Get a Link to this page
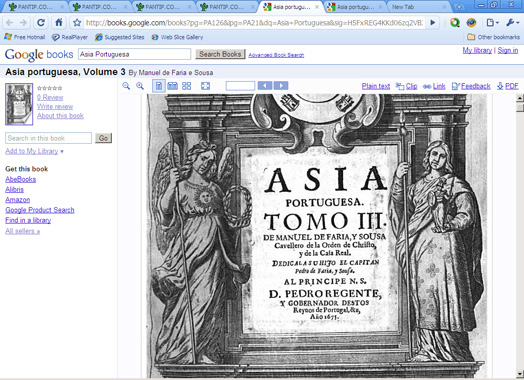524x380 pixels. [x=439, y=86]
